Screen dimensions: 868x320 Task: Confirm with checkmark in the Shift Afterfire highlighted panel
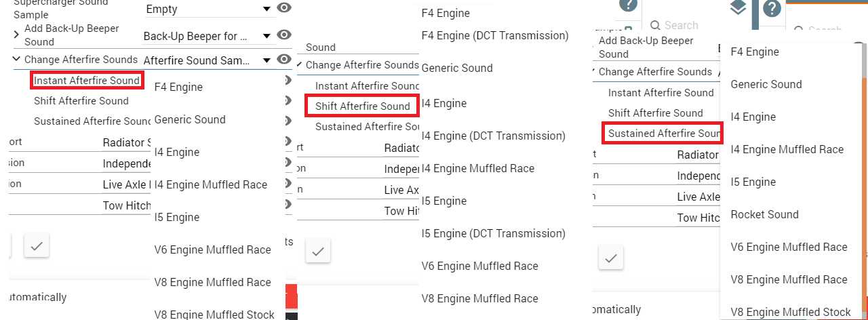[317, 250]
